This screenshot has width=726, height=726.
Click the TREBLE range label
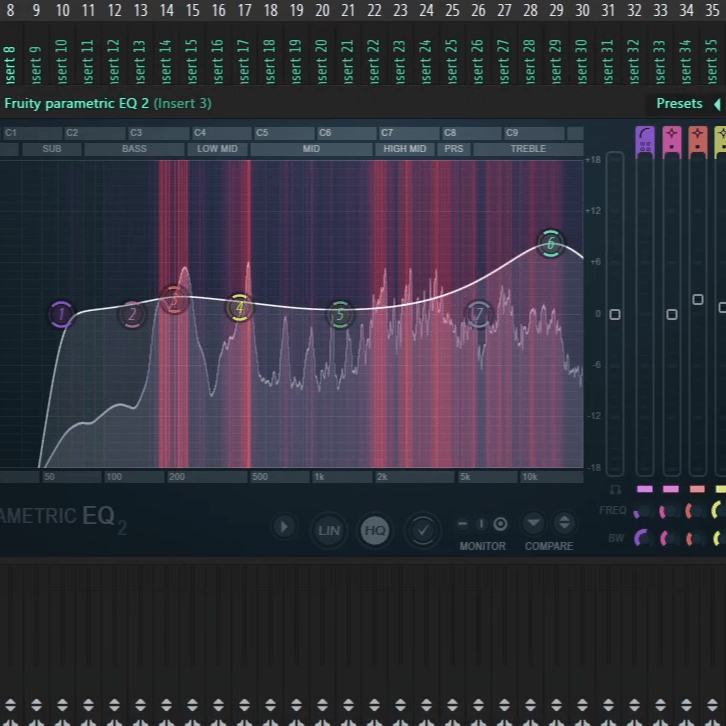point(528,149)
